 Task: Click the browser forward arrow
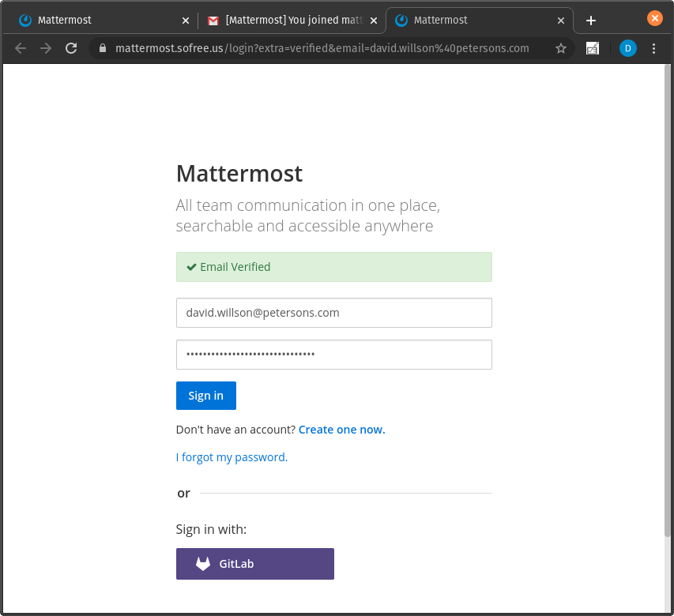(x=46, y=48)
